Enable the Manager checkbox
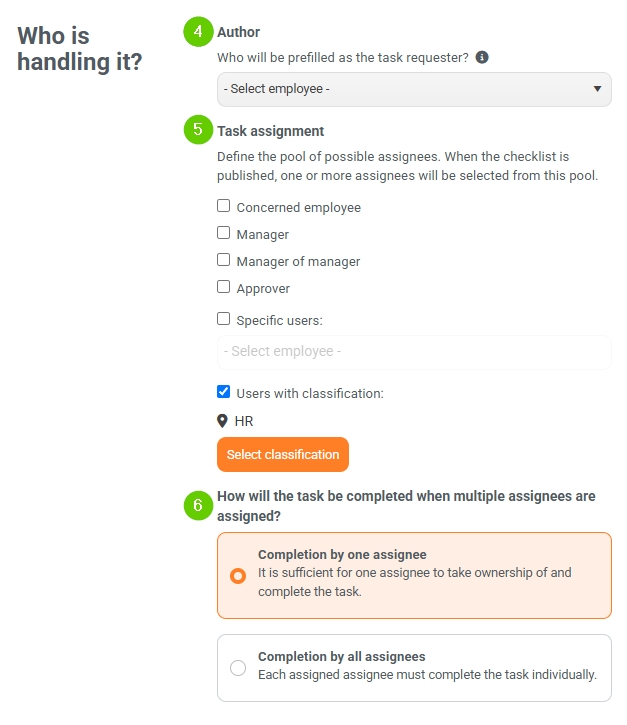This screenshot has height=725, width=627. coord(224,233)
